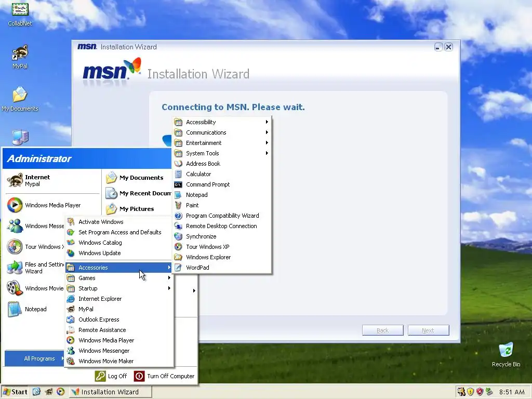Click the Synchronize globe icon

179,236
